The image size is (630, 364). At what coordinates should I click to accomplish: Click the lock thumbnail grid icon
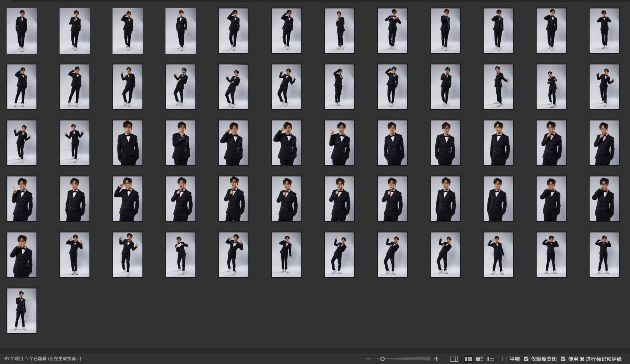454,359
